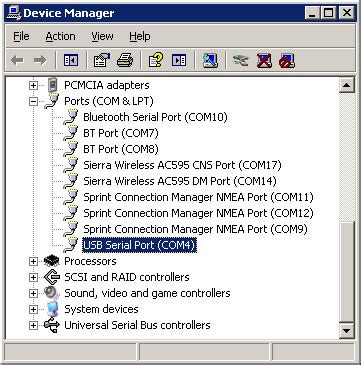Screen dimensions: 361x365
Task: Open the Help toolbar icon
Action: tap(156, 61)
